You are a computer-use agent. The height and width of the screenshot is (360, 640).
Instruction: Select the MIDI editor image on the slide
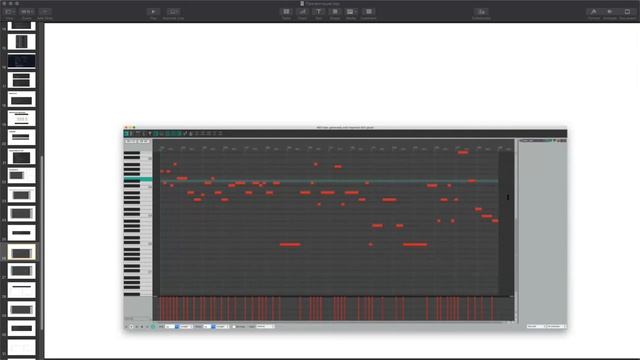click(345, 229)
